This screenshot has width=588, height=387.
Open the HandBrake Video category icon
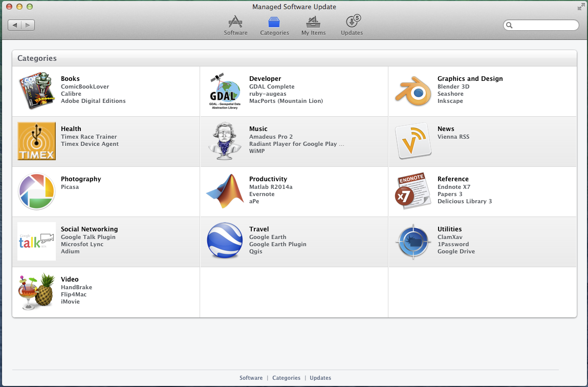coord(37,292)
